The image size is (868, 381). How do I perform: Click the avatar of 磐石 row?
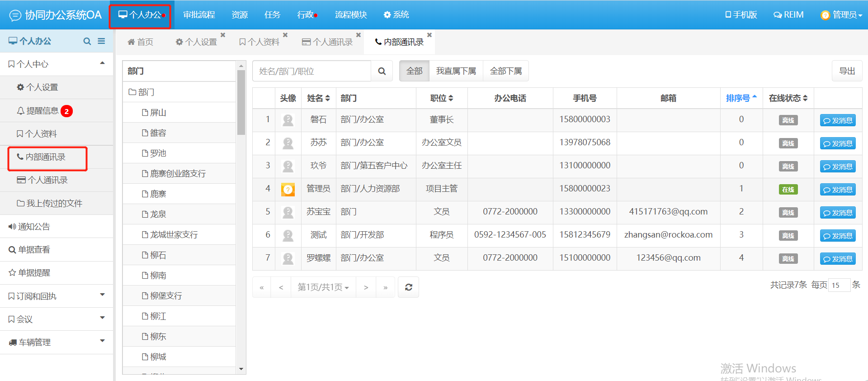[288, 120]
